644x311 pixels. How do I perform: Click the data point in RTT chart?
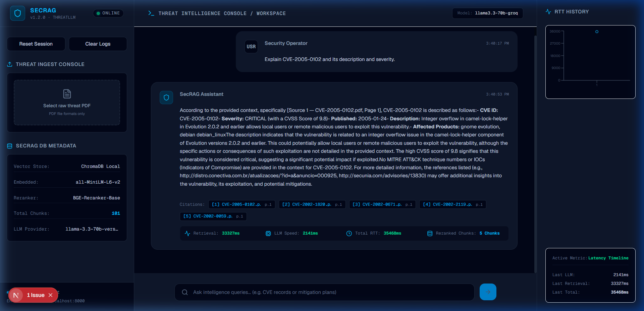(597, 32)
